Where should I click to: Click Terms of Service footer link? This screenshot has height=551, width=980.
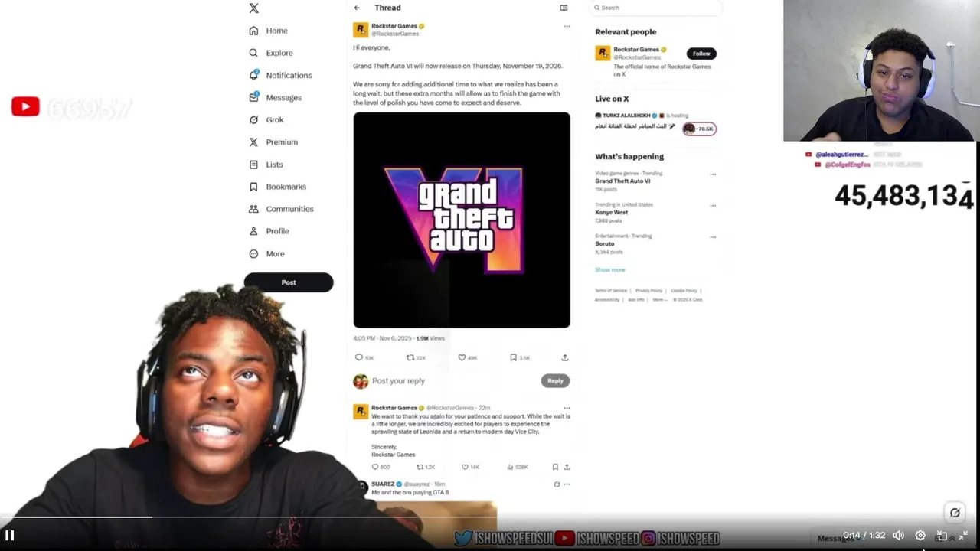click(x=610, y=291)
